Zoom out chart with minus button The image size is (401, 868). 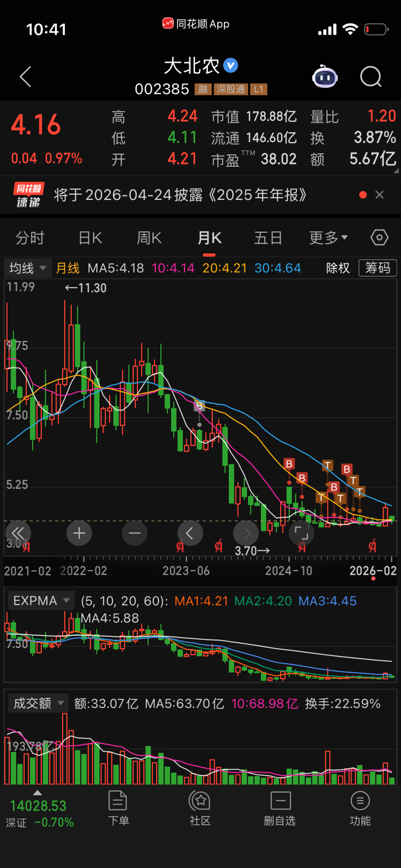click(135, 533)
